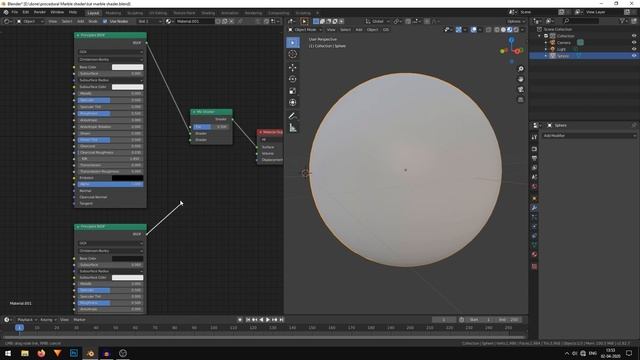The height and width of the screenshot is (360, 640).
Task: Click the Material.001 name field
Action: (195, 21)
